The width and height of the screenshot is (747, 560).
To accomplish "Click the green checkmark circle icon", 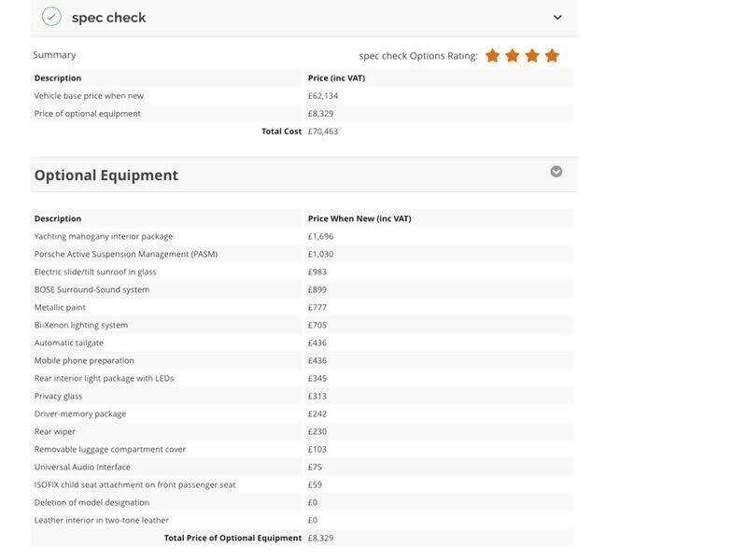I will (x=51, y=17).
